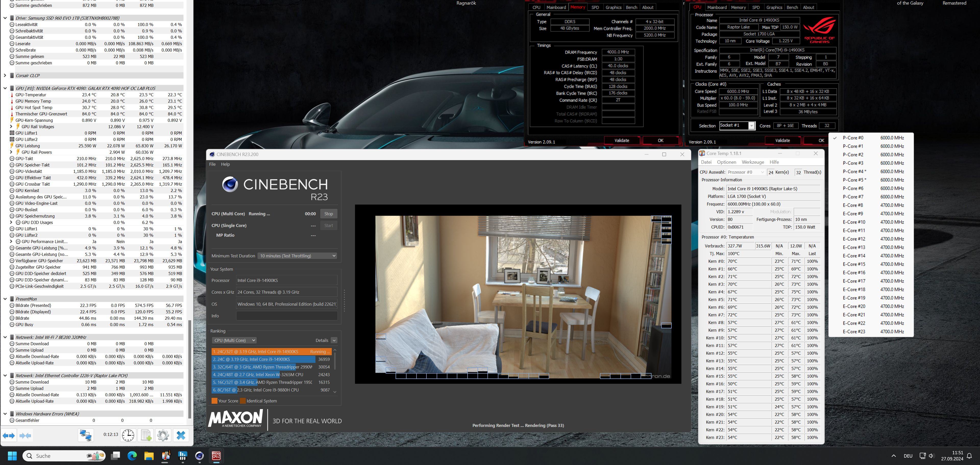The image size is (980, 465).
Task: Open Task View in taskbar
Action: tap(115, 456)
